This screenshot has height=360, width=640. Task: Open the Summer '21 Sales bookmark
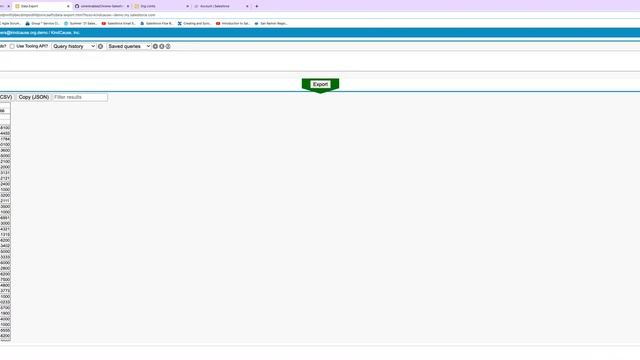[80, 24]
